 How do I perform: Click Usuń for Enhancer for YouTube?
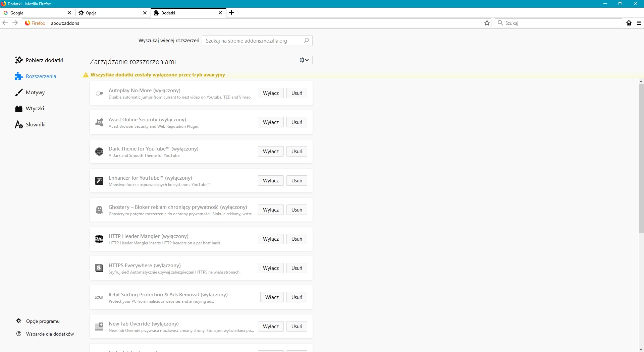click(297, 181)
